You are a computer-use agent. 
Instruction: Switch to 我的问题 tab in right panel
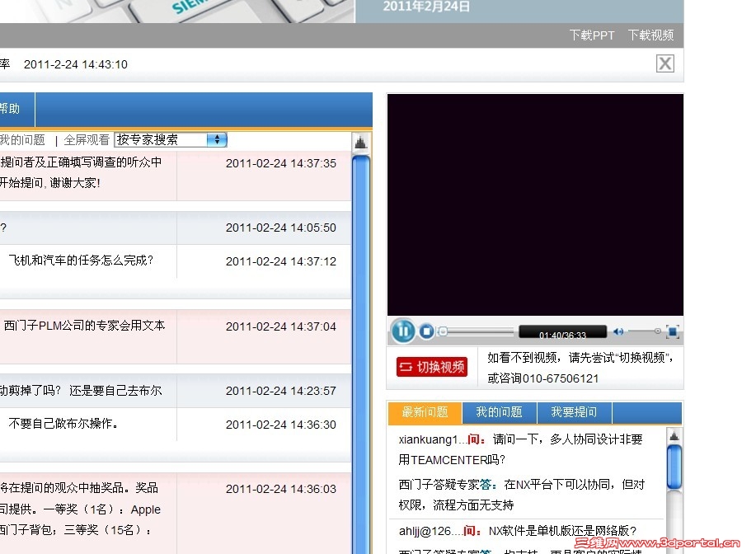click(x=499, y=413)
